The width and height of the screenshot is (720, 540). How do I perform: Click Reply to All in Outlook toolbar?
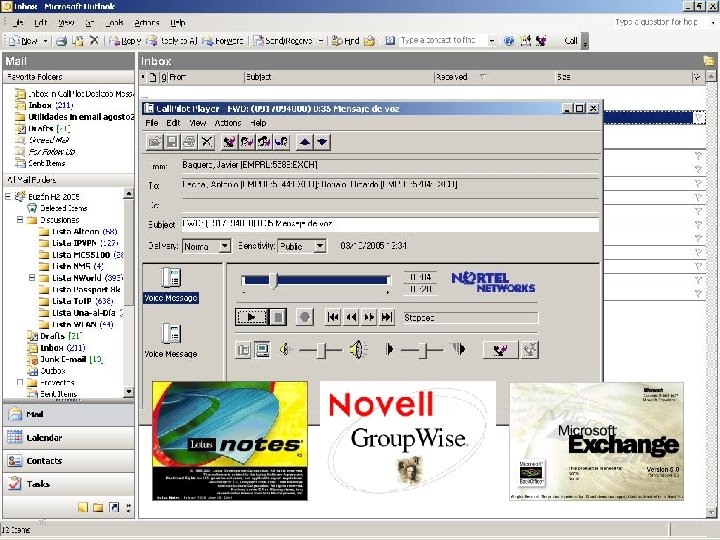pos(172,41)
